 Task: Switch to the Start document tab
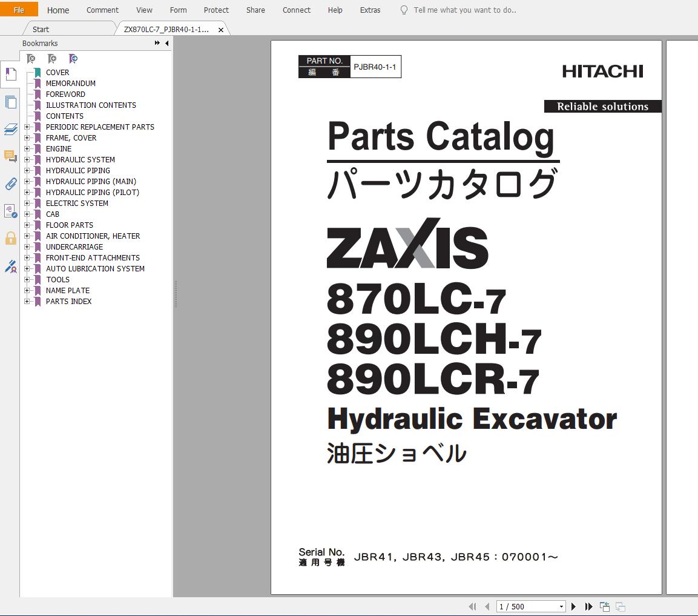coord(41,30)
